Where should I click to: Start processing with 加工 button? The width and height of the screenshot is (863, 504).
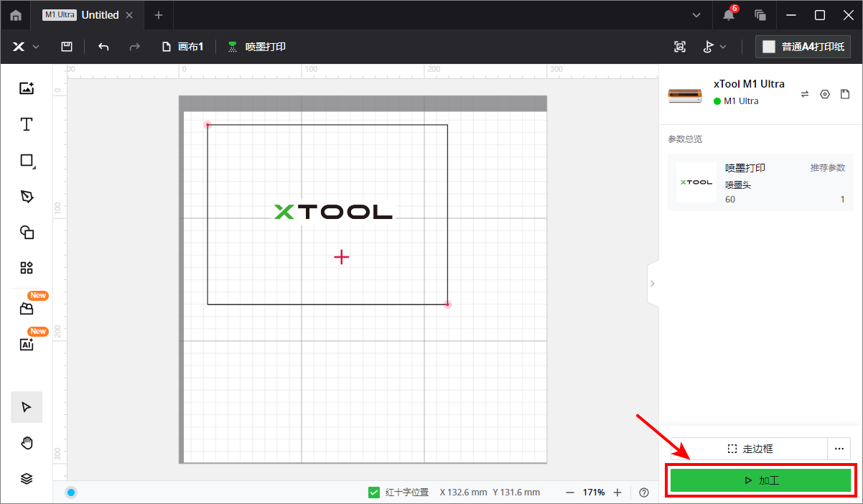point(761,480)
